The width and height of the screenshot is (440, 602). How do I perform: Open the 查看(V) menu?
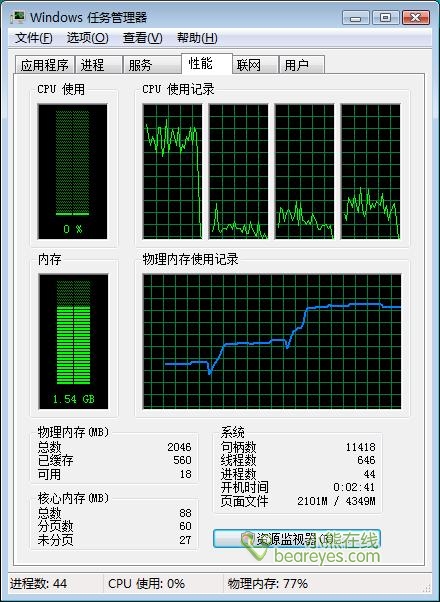point(142,38)
